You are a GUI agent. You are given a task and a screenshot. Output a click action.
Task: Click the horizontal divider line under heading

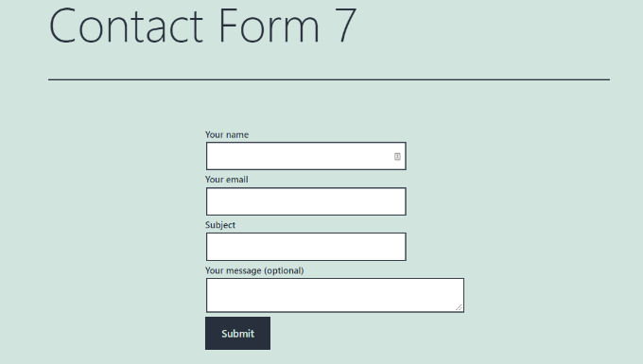(329, 79)
